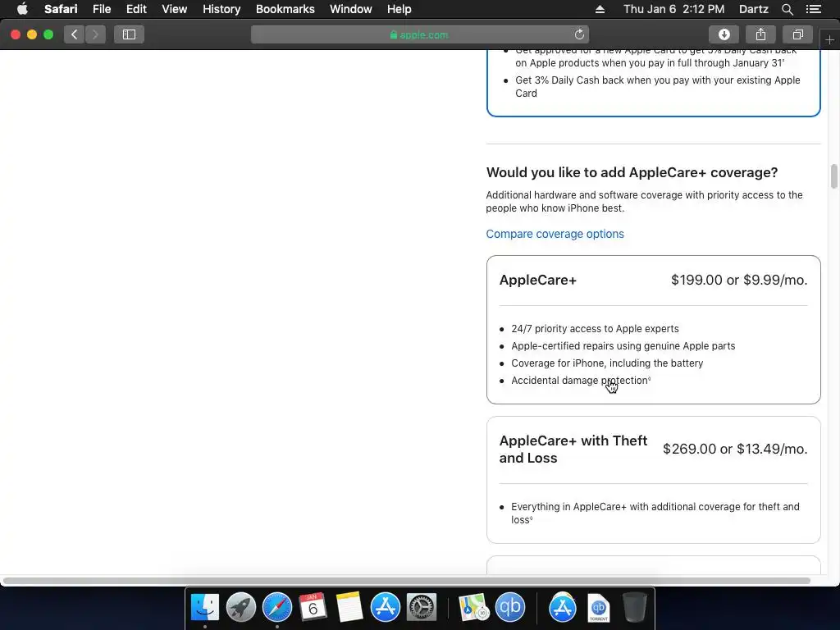Choose AppleCare+ with Theft and Loss
Screen dimensions: 840x630
[x=653, y=480]
